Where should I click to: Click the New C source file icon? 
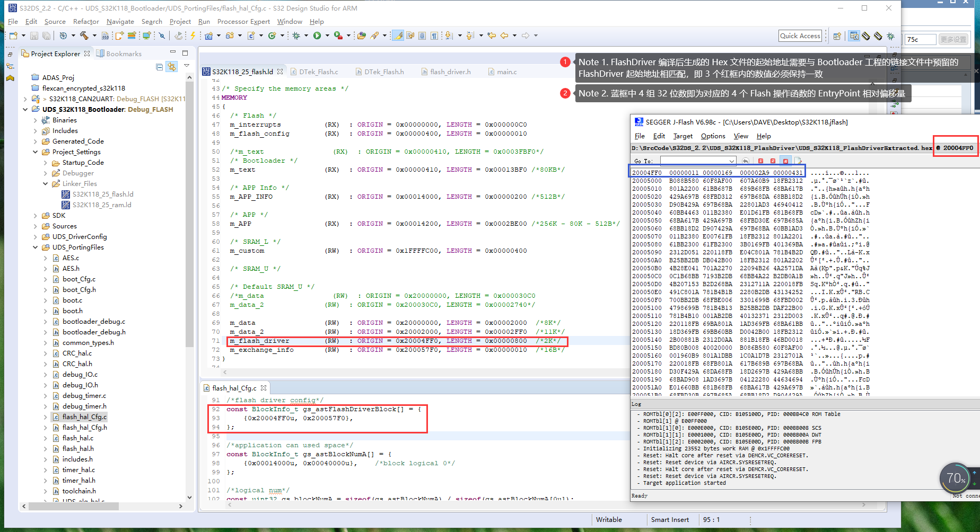tap(251, 36)
